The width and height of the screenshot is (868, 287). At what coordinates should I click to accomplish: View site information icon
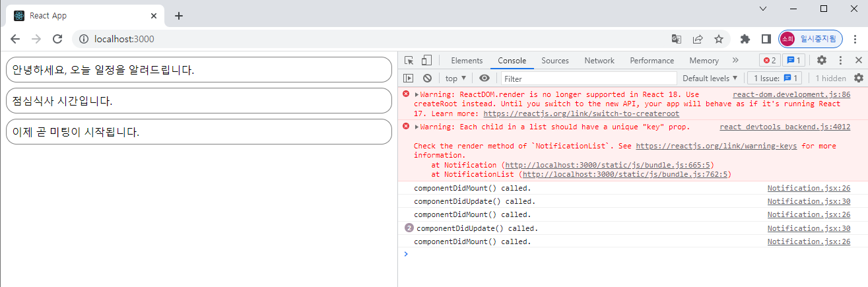point(84,39)
